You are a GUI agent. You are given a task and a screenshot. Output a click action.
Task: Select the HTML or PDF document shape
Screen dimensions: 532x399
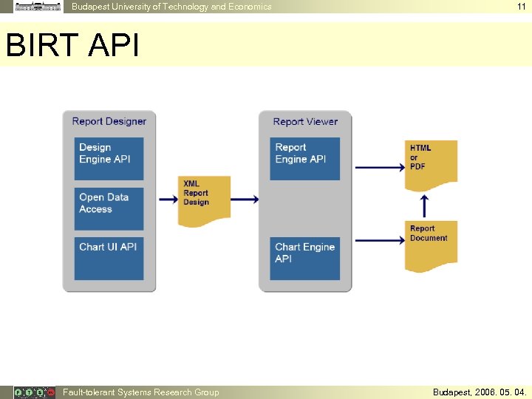coord(432,166)
